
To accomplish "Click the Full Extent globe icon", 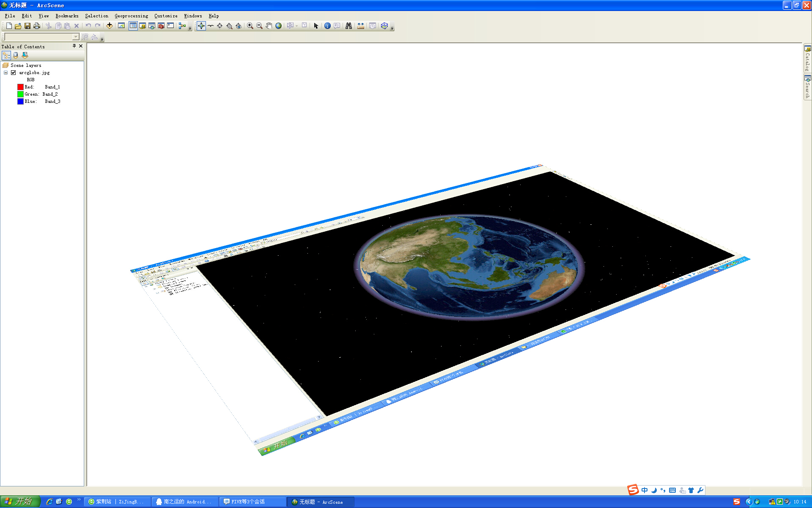I will pyautogui.click(x=278, y=26).
